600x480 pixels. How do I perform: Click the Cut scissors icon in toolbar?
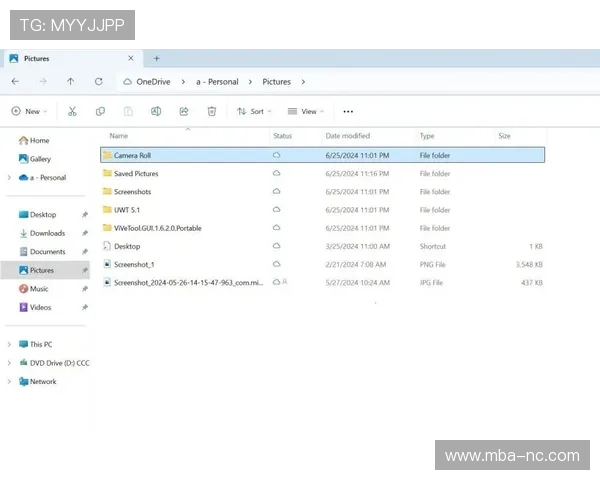(72, 111)
